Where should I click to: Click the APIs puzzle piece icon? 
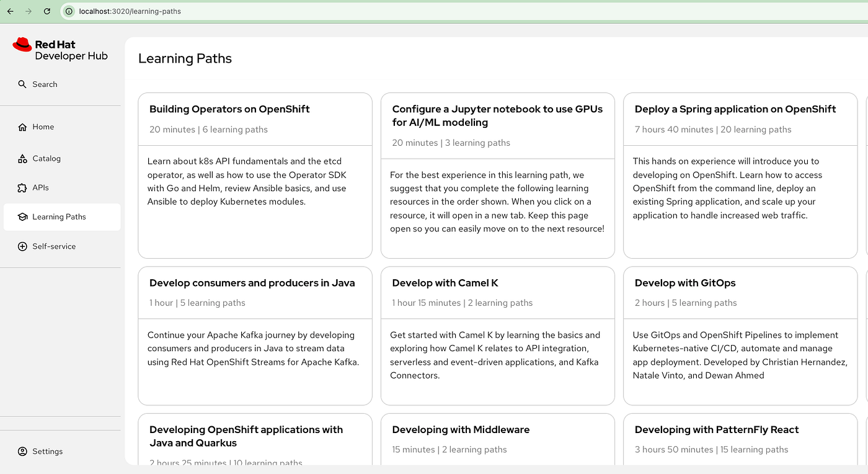pyautogui.click(x=22, y=187)
